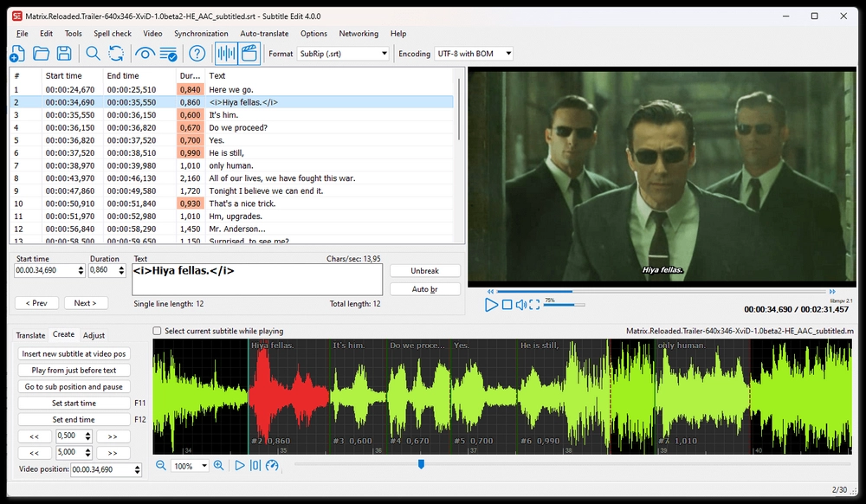Click Play from just before text
This screenshot has width=866, height=504.
pyautogui.click(x=74, y=371)
